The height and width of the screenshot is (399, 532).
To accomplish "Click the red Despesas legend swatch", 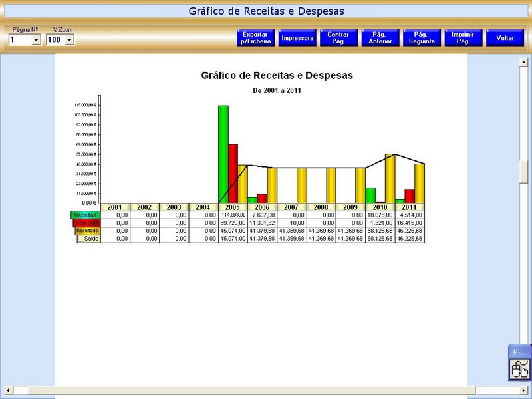I will (86, 223).
